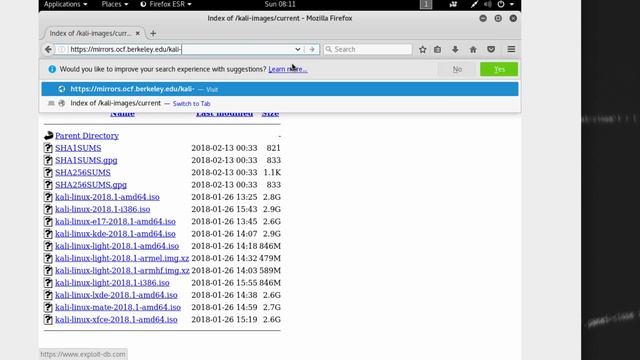Click the info icon in suggestions bar
This screenshot has height=360, width=640.
point(52,69)
